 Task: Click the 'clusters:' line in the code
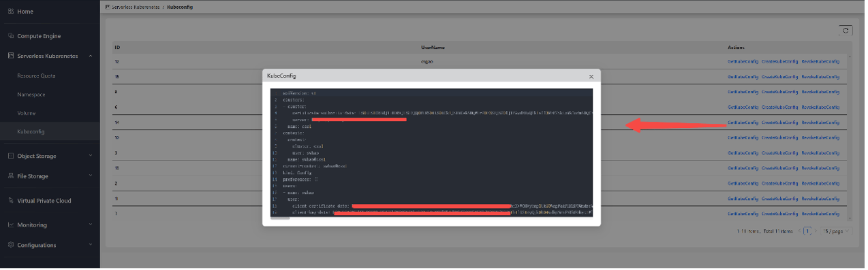(294, 99)
